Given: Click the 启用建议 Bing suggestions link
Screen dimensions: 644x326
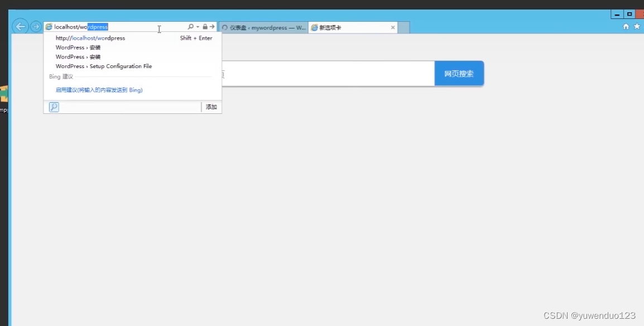Looking at the screenshot, I should click(x=99, y=90).
